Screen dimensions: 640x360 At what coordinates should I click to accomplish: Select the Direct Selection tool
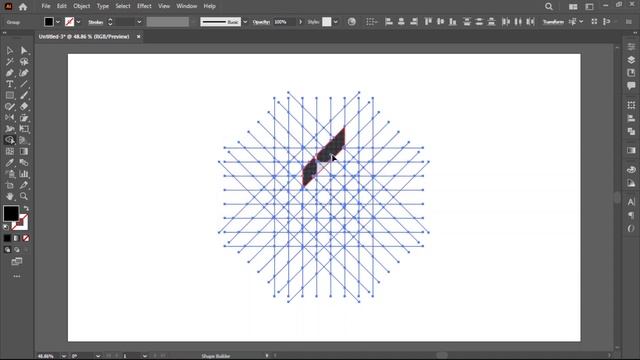[24, 51]
